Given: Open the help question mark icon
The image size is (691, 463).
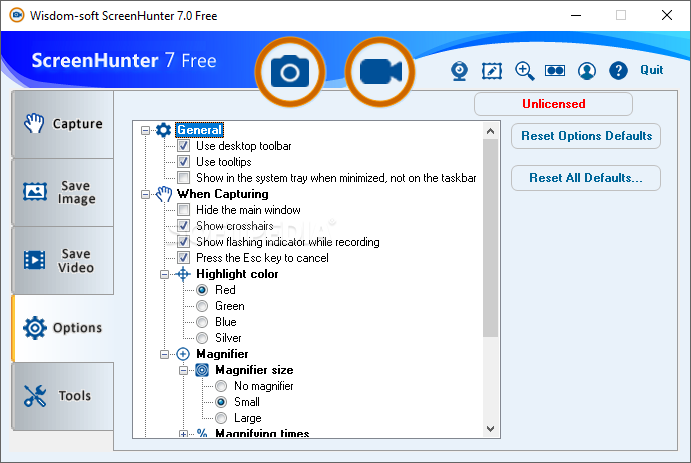Looking at the screenshot, I should [x=618, y=70].
